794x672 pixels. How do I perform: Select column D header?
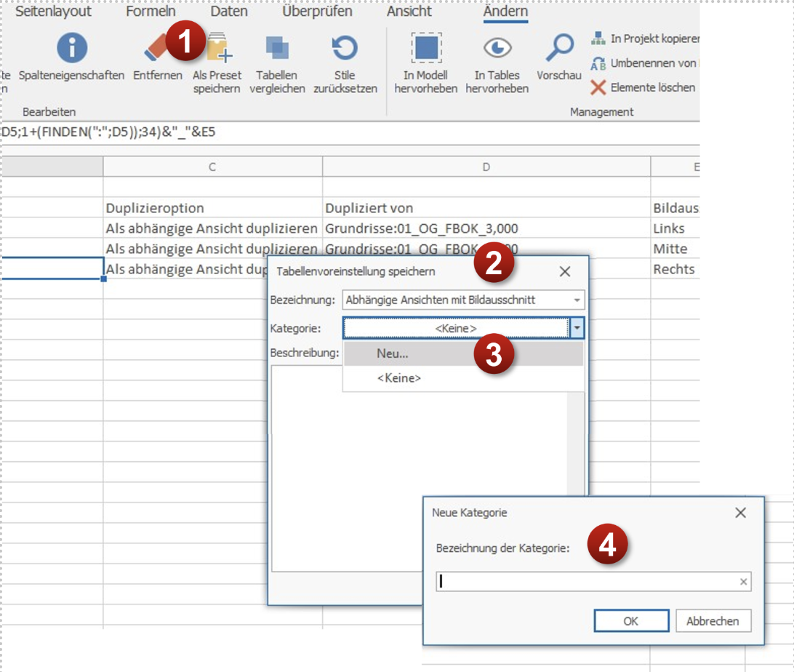pyautogui.click(x=486, y=167)
